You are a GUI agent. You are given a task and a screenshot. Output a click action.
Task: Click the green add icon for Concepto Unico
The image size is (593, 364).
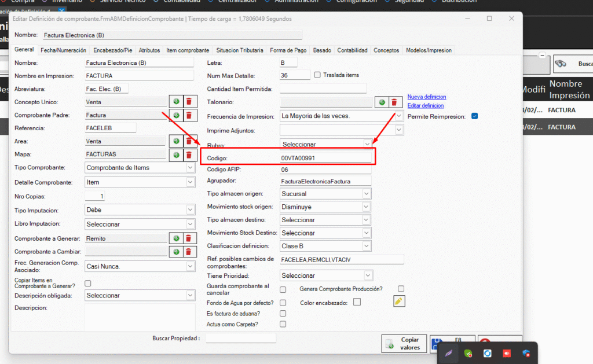tap(176, 102)
